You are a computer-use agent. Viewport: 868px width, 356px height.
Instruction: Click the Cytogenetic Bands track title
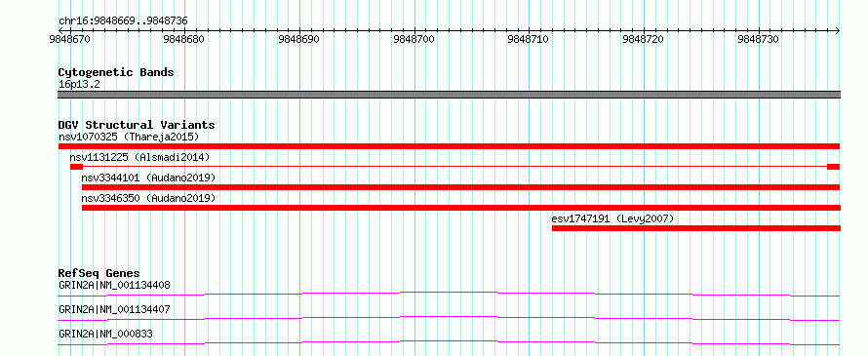pos(116,72)
